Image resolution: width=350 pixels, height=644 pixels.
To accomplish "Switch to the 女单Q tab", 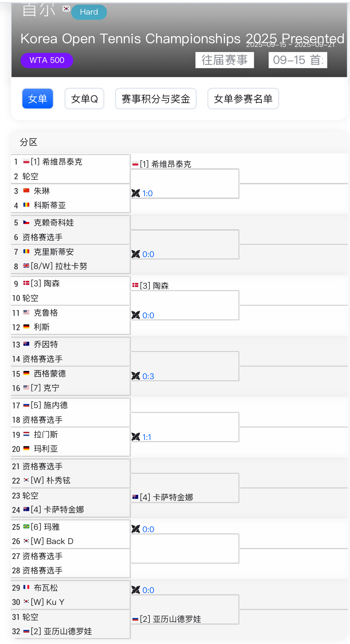I will tap(84, 99).
